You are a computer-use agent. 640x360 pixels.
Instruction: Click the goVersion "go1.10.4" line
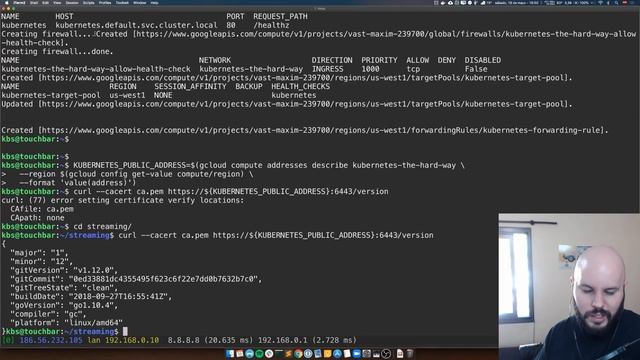click(x=64, y=305)
